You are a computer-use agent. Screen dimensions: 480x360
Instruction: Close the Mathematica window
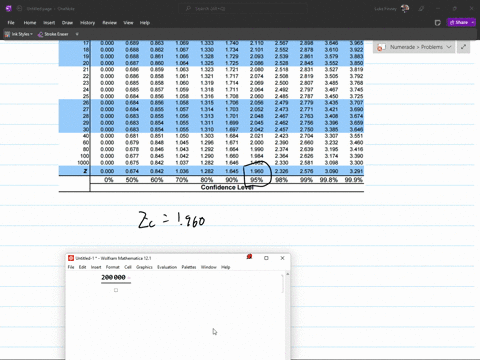pos(282,258)
